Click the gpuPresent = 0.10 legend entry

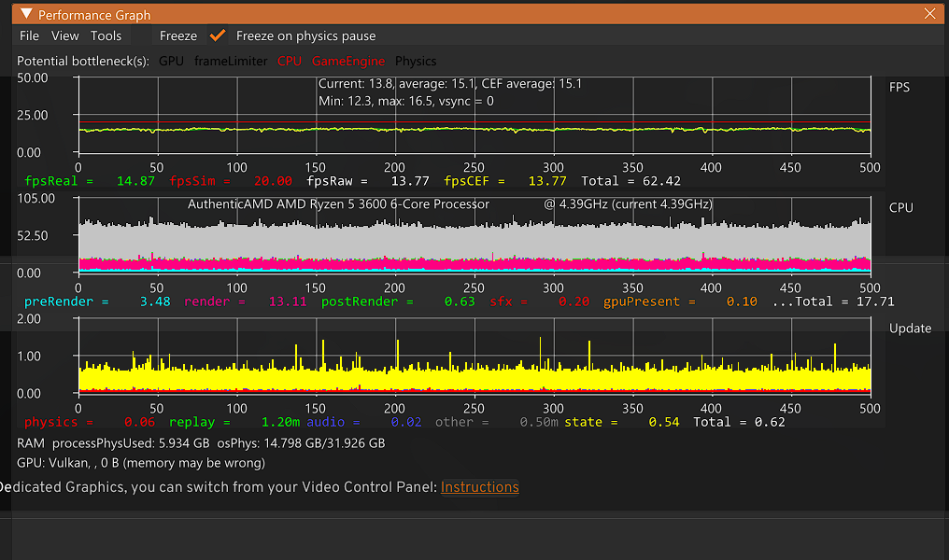click(680, 301)
